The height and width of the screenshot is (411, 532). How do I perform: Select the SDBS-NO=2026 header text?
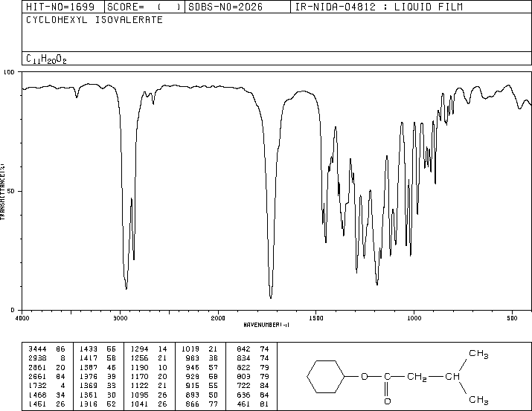click(225, 7)
